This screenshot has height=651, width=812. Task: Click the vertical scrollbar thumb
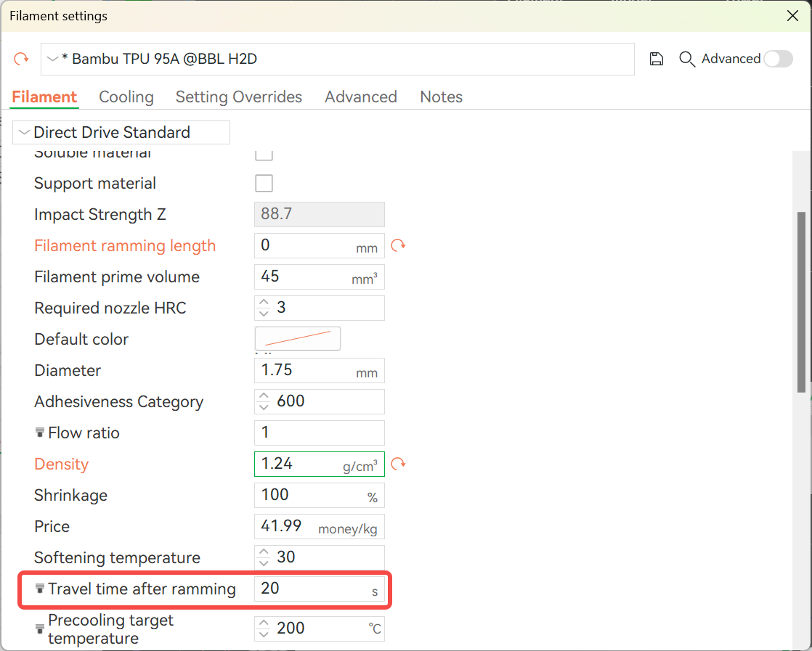(x=801, y=302)
